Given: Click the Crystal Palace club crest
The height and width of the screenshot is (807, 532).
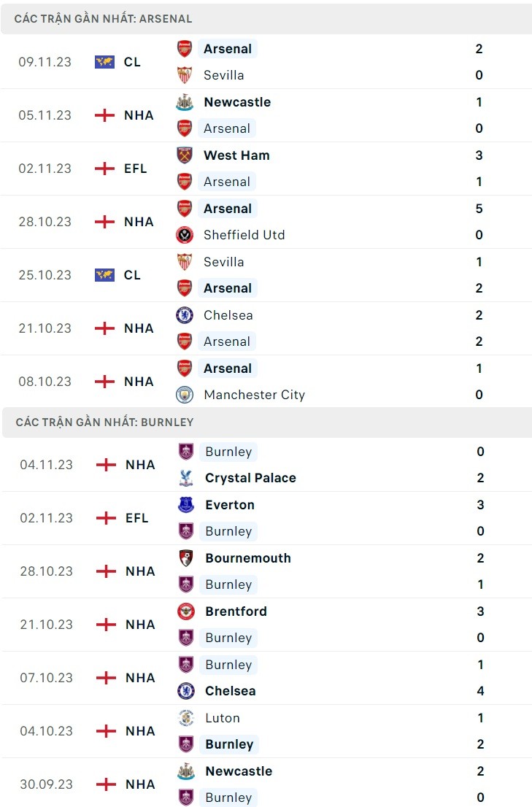Looking at the screenshot, I should 186,478.
